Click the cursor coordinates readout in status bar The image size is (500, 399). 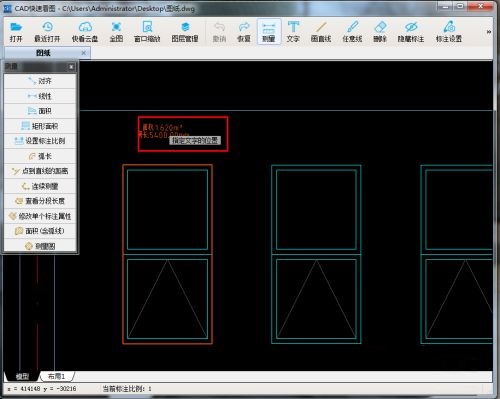point(42,389)
